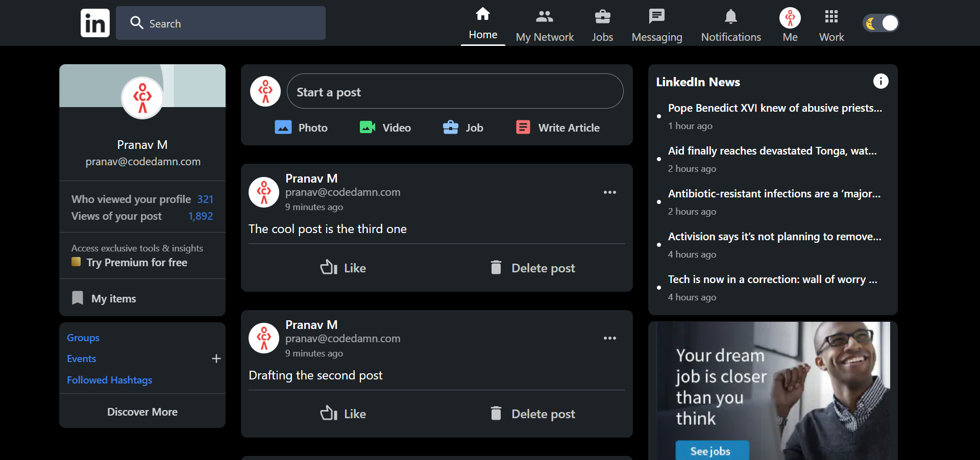Click the LinkedIn News info icon
The width and height of the screenshot is (980, 460).
(x=880, y=81)
